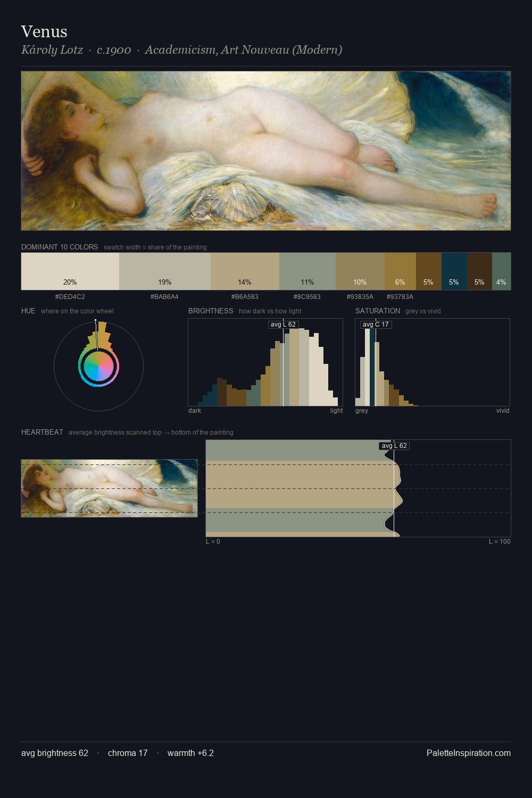Click 'chroma 17' footer stat

click(x=128, y=753)
